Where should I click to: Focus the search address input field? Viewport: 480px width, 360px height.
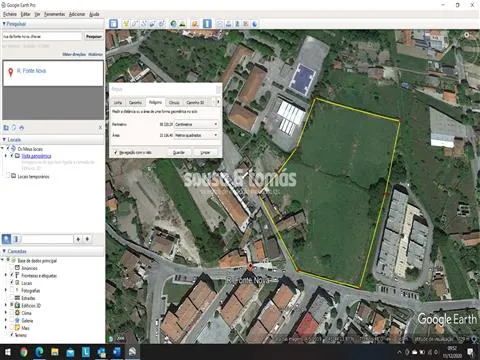pos(42,36)
